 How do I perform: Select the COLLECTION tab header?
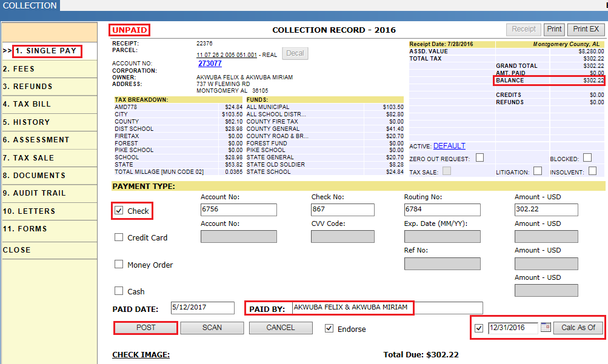point(30,5)
